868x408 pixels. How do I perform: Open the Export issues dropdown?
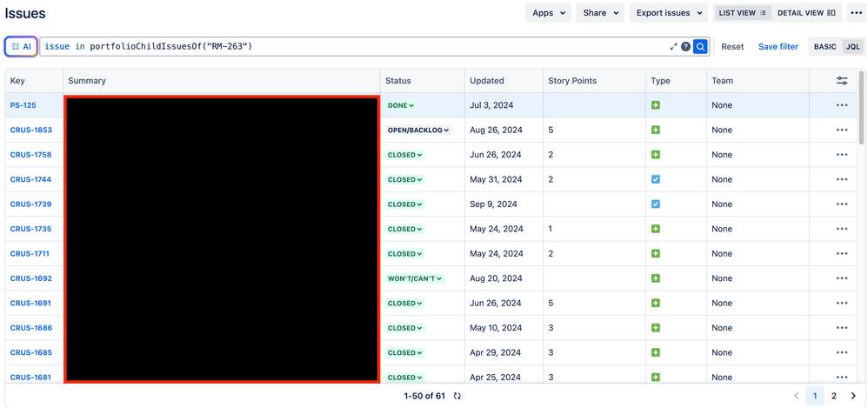(669, 13)
